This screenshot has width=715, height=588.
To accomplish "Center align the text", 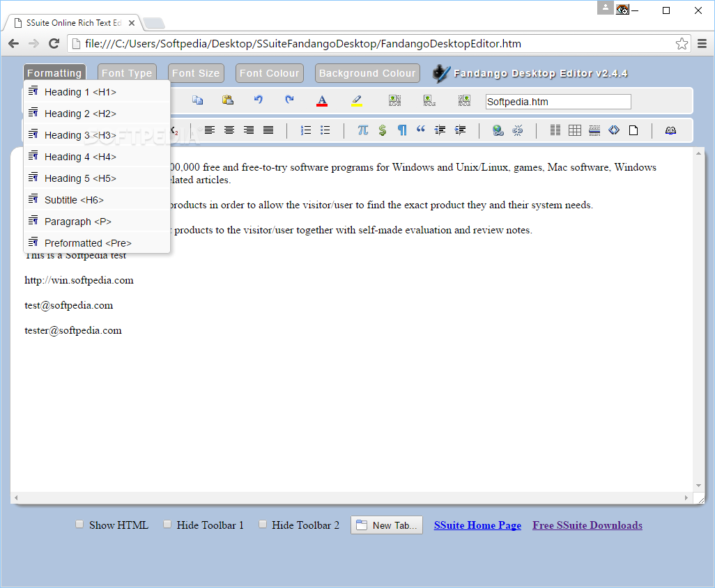I will pyautogui.click(x=229, y=130).
